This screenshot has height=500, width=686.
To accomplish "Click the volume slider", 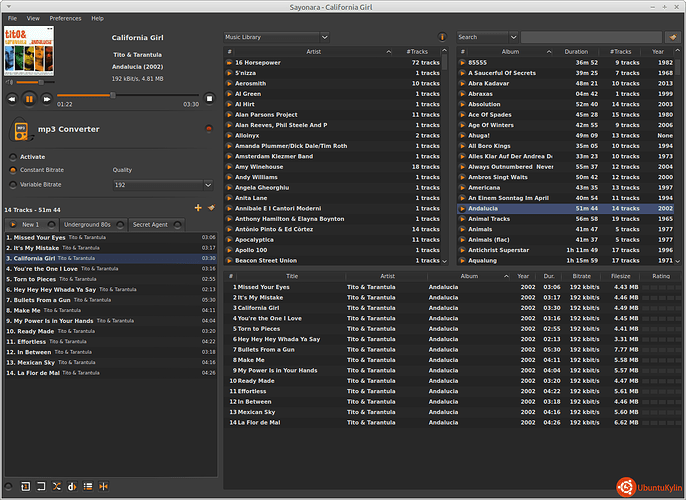I will 35,82.
